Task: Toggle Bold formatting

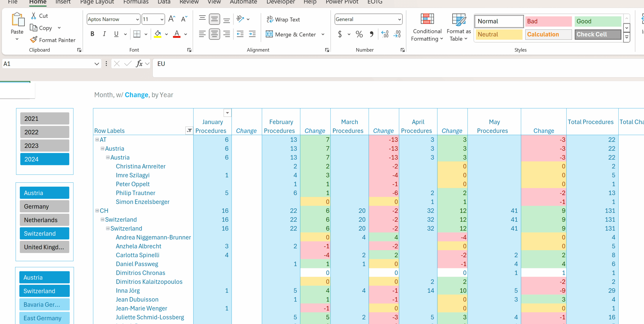Action: [x=92, y=34]
